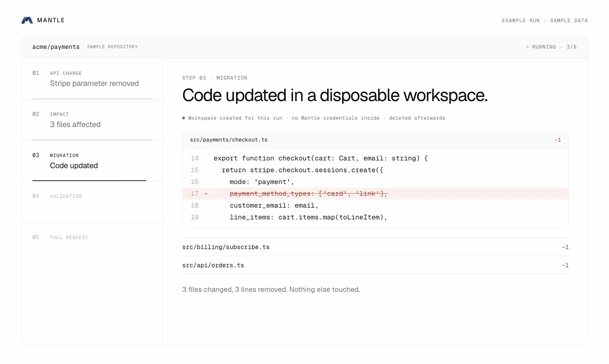
Task: Click the line 14 export function checkout
Action: 375,158
